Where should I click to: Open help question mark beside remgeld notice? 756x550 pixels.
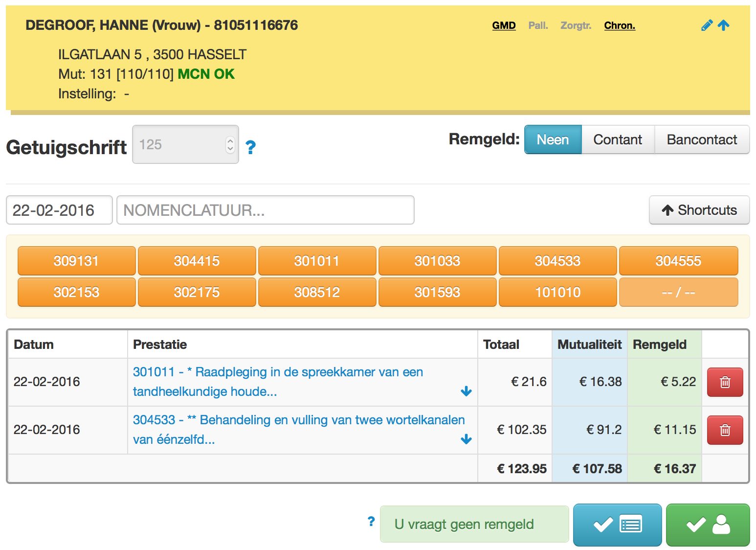pos(371,522)
